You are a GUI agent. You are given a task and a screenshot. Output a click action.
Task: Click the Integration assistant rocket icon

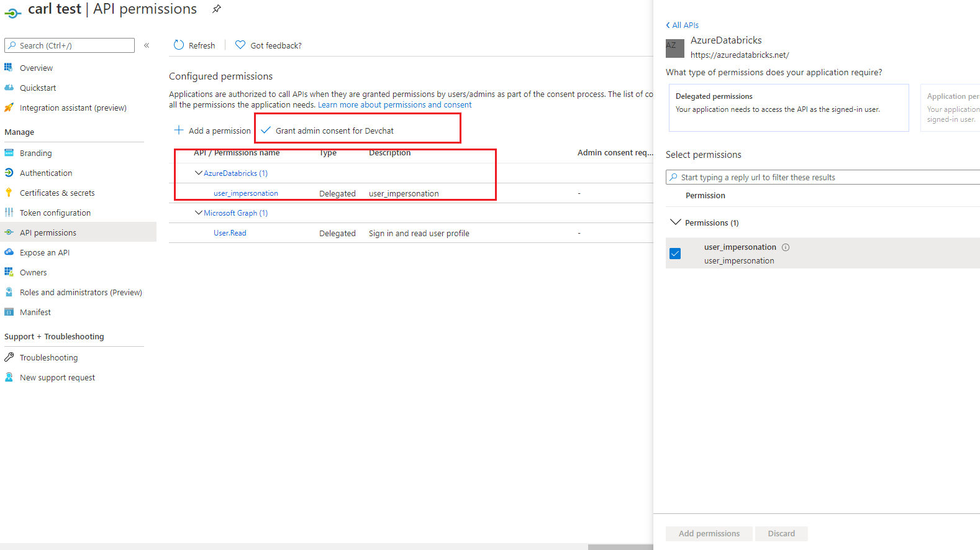[x=9, y=108]
